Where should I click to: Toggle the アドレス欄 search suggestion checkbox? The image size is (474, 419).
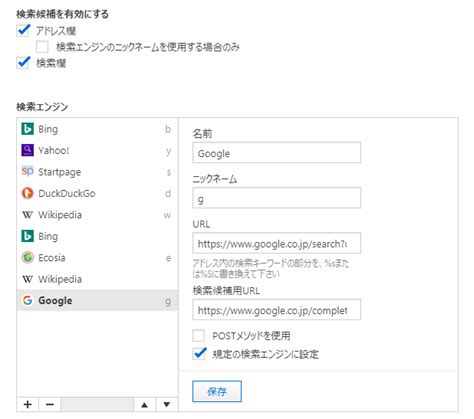coord(23,30)
